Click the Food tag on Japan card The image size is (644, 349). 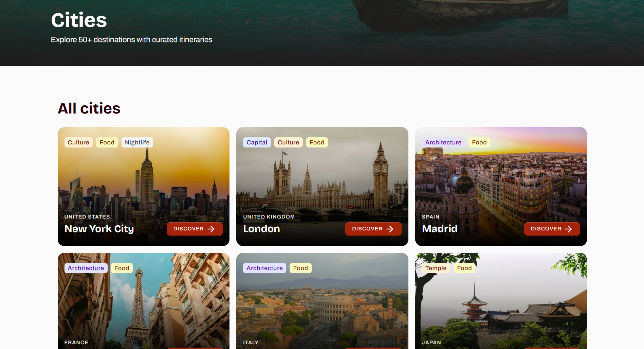[x=464, y=268]
